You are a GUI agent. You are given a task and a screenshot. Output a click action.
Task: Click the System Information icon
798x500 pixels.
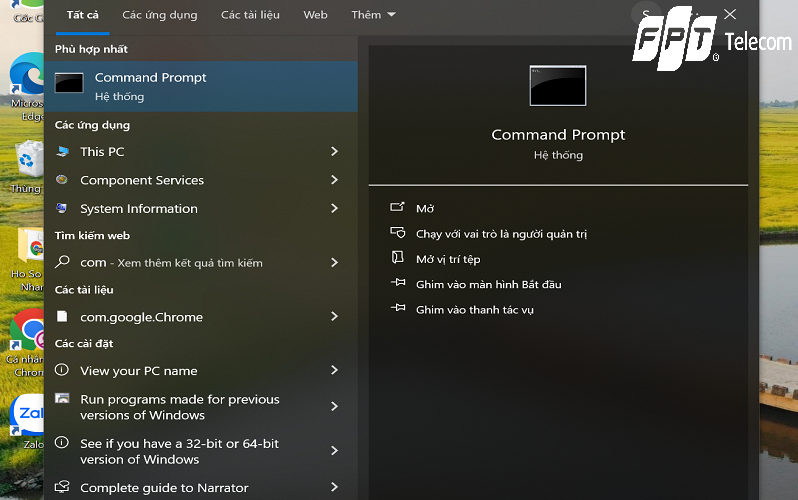pos(62,209)
